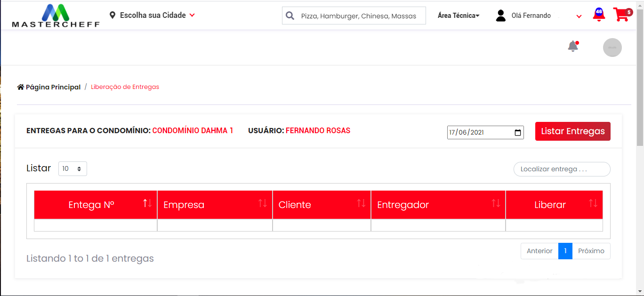The height and width of the screenshot is (296, 644).
Task: Click the gray round user avatar
Action: [612, 48]
